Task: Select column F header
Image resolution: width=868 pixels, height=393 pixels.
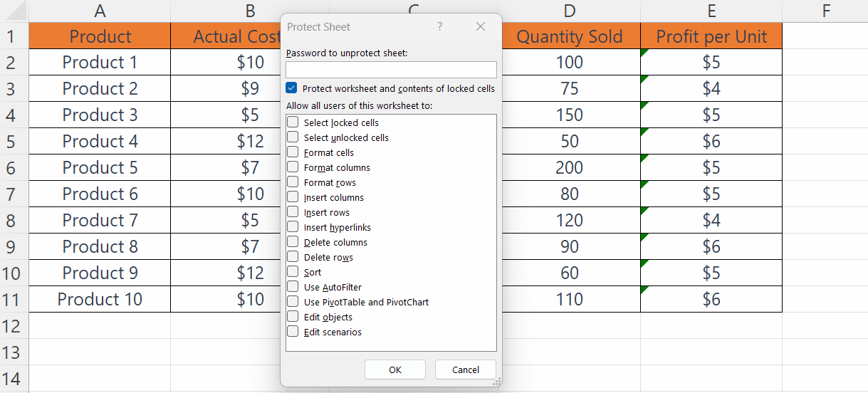Action: click(x=825, y=11)
